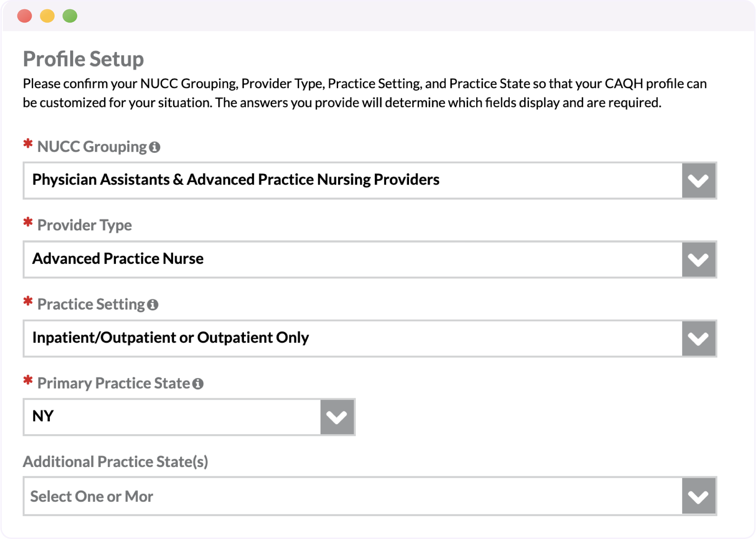
Task: Click the NY state selection field
Action: point(189,417)
